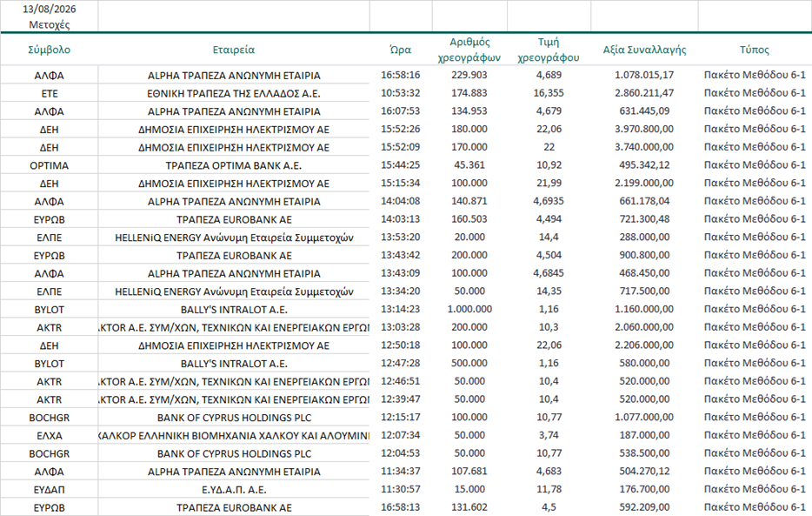Select value cell 721.300,48
The image size is (812, 516).
tap(644, 219)
